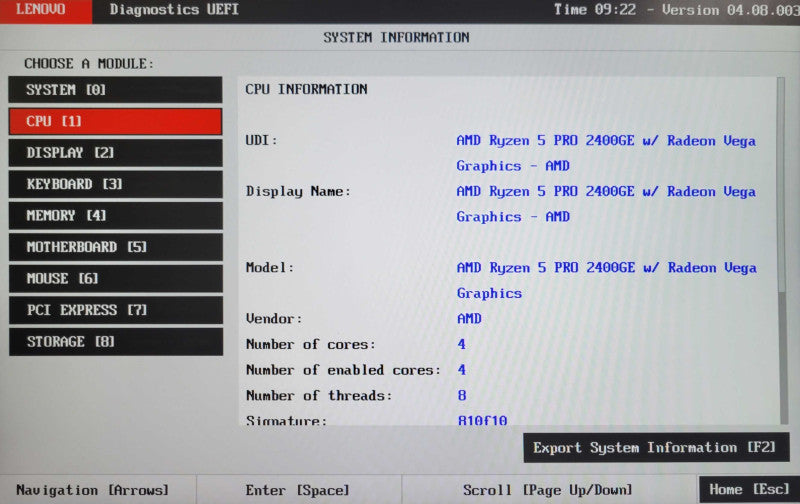Open the DISPLAY [2] module
This screenshot has height=504, width=800.
coord(115,153)
